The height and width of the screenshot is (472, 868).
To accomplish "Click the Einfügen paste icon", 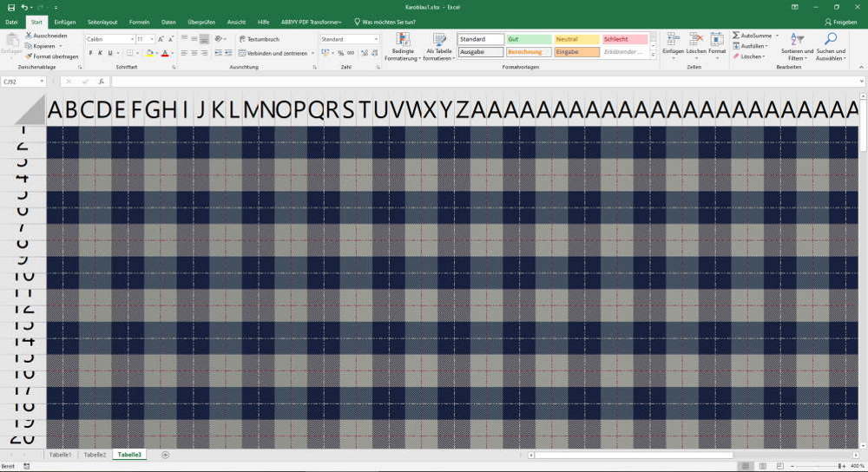I will 11,44.
